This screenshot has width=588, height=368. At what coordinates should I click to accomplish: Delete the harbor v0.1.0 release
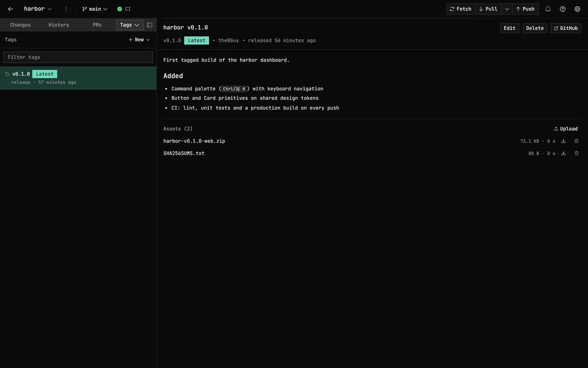535,28
